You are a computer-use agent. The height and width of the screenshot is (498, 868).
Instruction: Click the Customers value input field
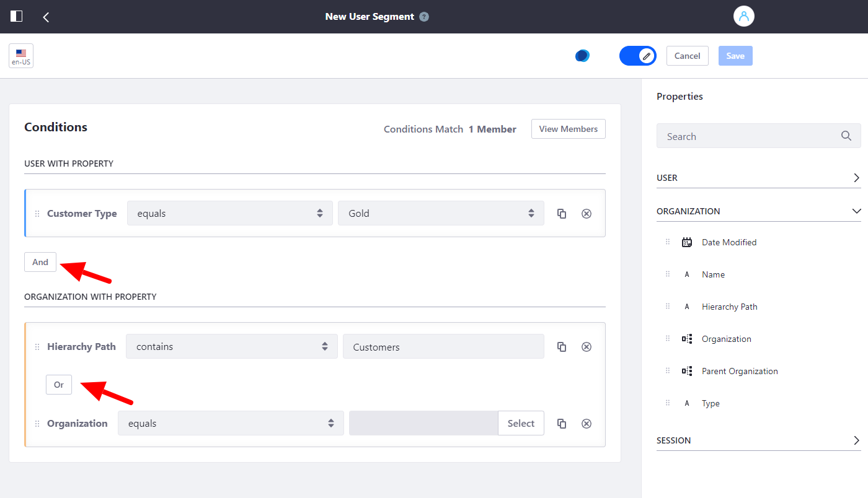(x=443, y=346)
